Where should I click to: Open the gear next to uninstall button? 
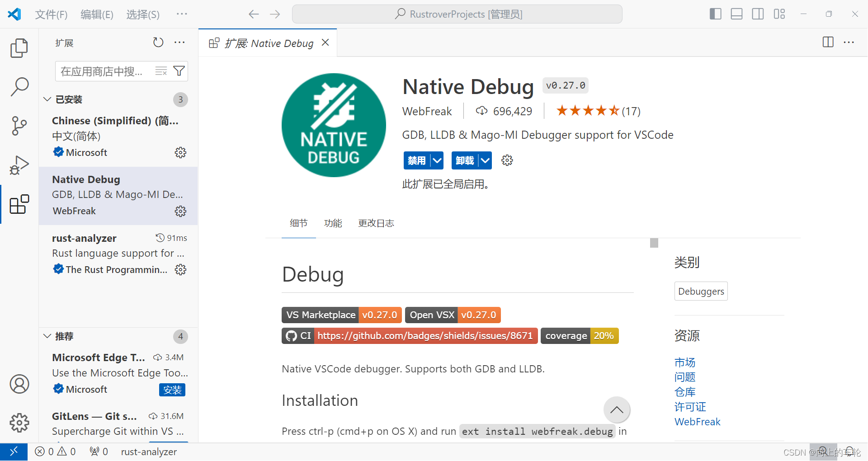tap(507, 160)
